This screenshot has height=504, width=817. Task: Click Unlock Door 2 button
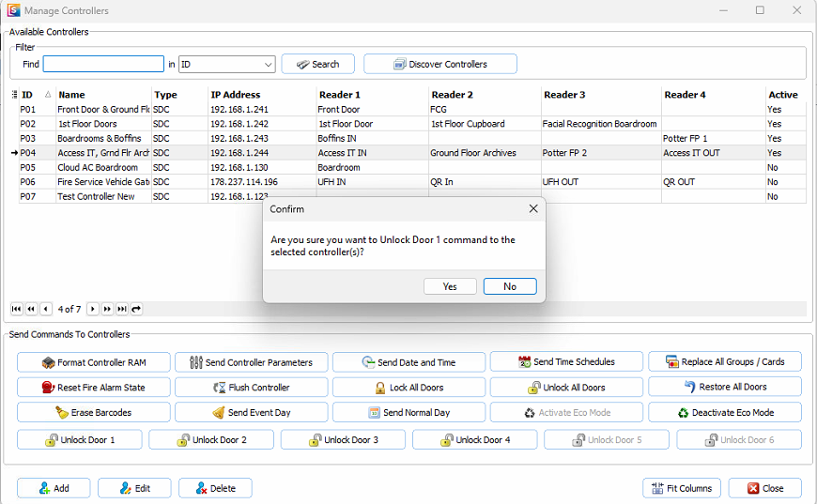211,440
